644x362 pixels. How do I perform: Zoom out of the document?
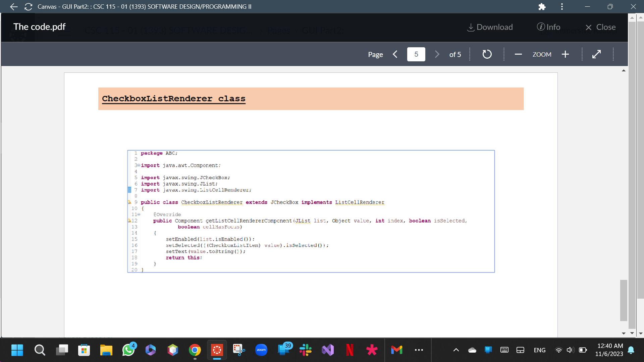coord(518,54)
